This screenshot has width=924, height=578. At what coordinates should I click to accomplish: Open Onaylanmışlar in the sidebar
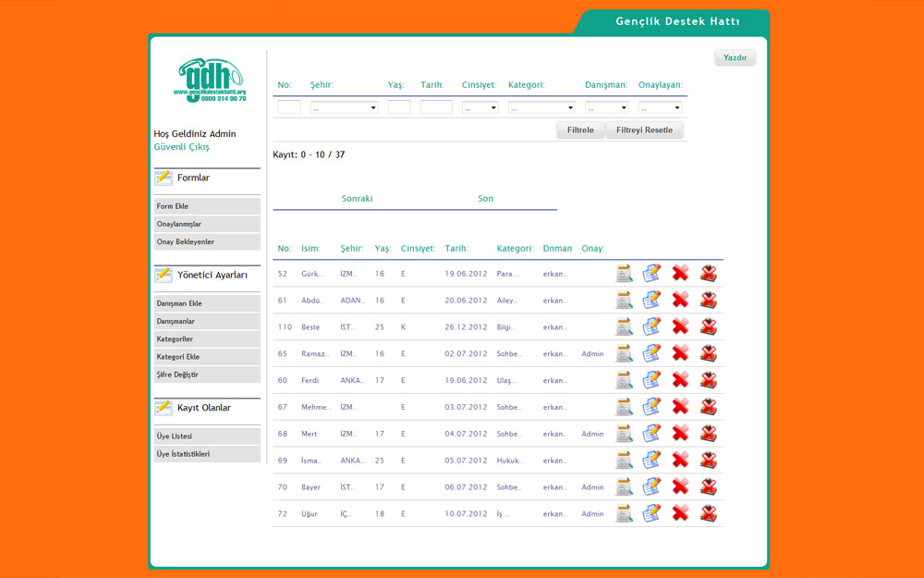click(x=207, y=224)
